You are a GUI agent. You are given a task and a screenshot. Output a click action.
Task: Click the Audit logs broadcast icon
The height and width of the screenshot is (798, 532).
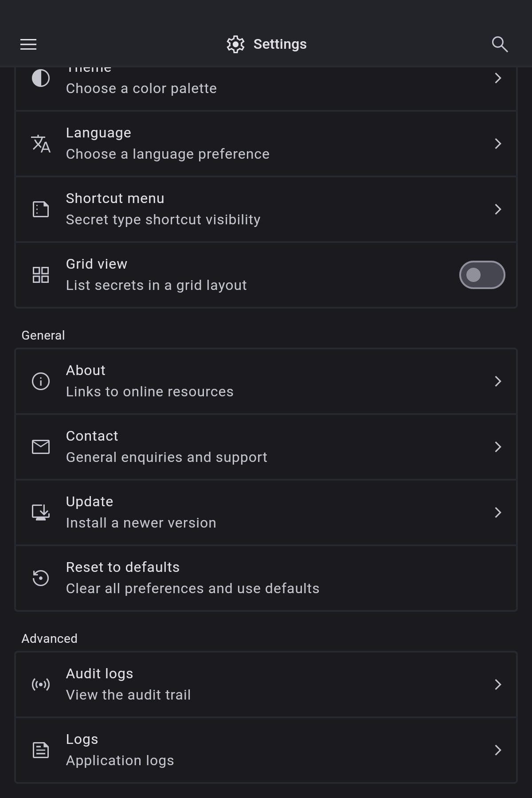point(41,685)
